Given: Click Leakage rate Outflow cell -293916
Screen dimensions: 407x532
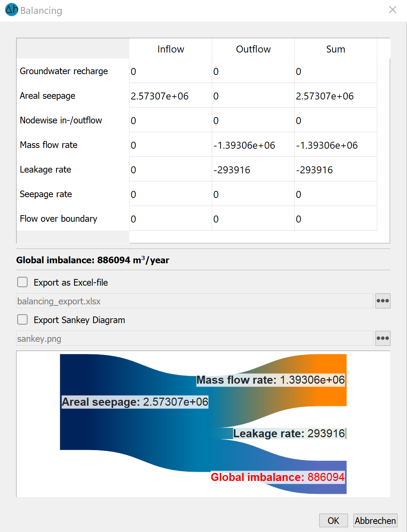Looking at the screenshot, I should point(253,169).
